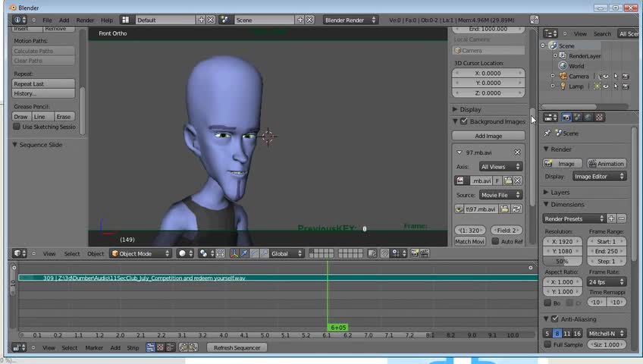Open the File menu

tap(47, 20)
